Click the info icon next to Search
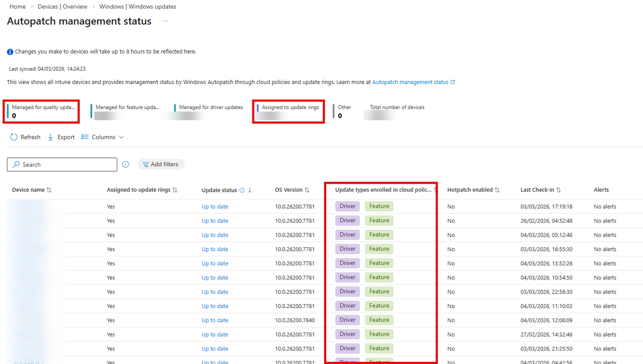This screenshot has height=364, width=643. click(126, 164)
